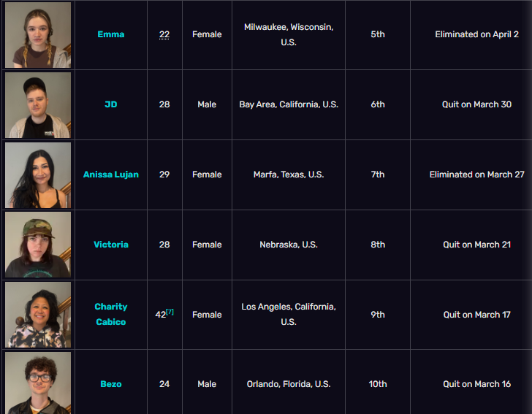Screen dimensions: 532x414
Task: Open the Emma contestant link
Action: point(110,34)
